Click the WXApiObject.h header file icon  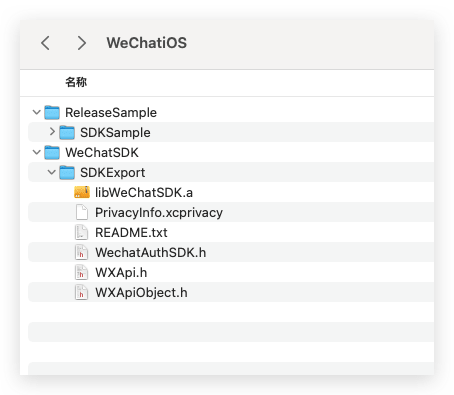tap(82, 292)
